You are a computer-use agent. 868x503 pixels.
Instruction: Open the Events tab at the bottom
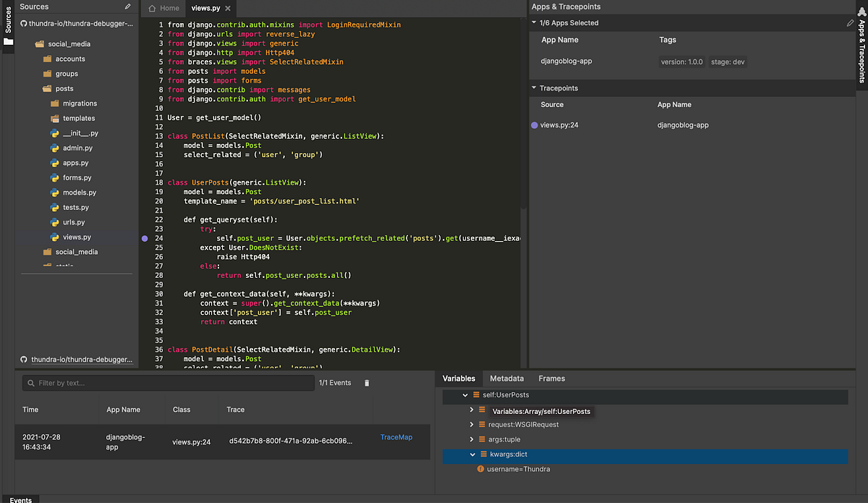20,499
